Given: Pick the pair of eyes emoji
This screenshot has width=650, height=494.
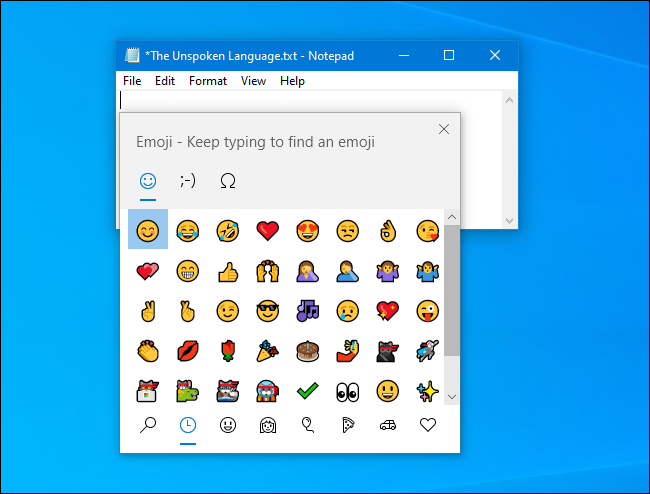Looking at the screenshot, I should click(347, 392).
